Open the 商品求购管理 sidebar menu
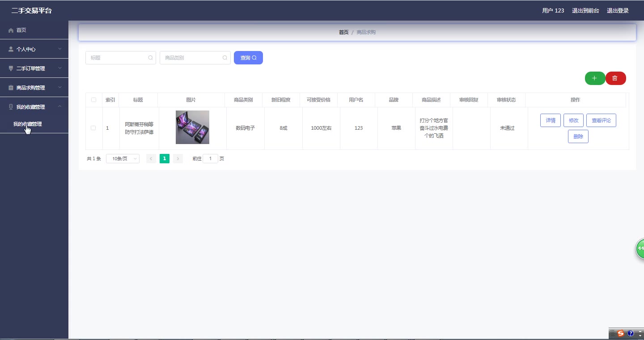 (x=34, y=88)
